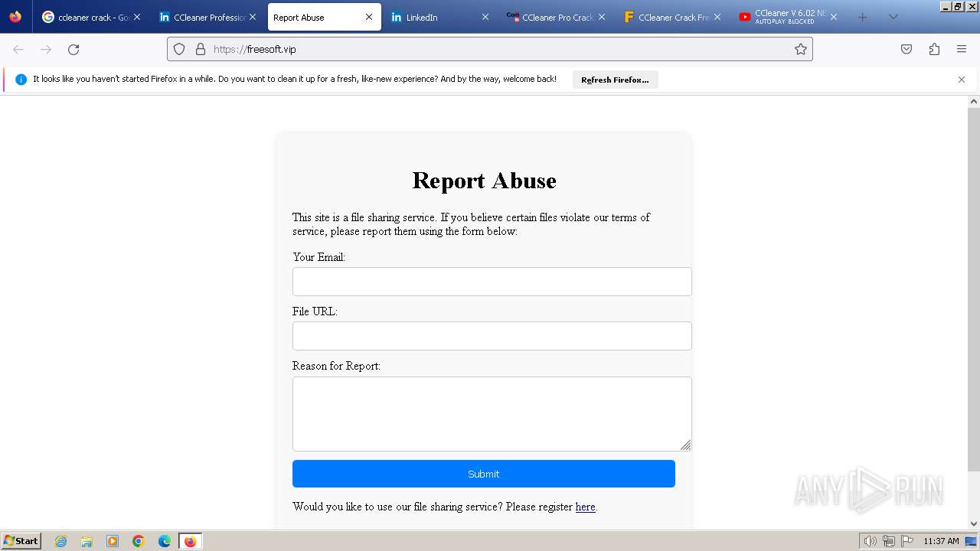
Task: Open the volume control in system tray
Action: (870, 541)
